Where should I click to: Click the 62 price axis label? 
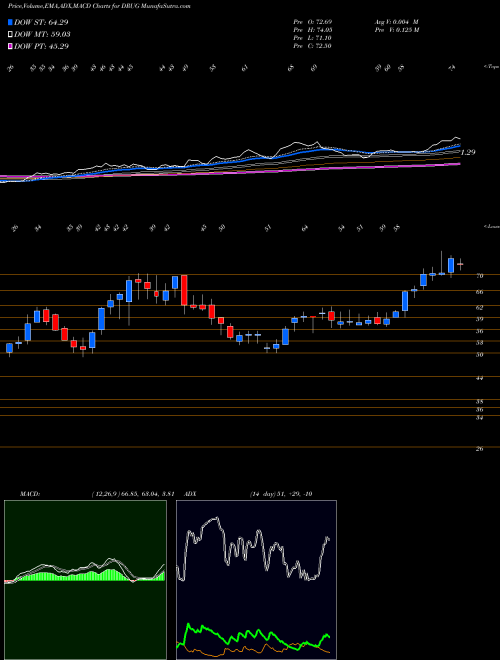pos(479,308)
